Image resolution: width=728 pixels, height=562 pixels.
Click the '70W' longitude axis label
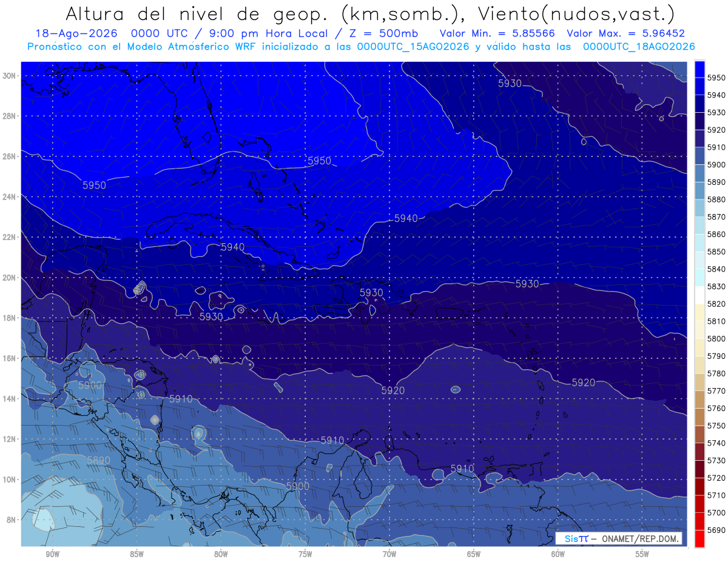tap(389, 554)
